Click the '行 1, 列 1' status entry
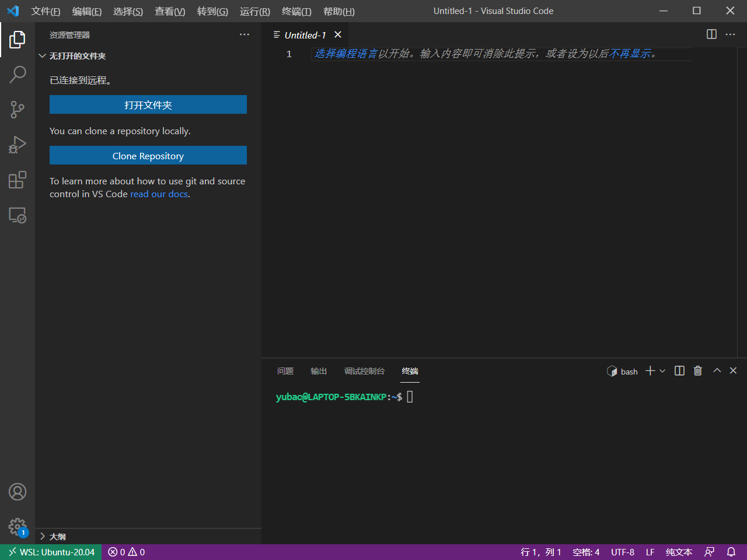 tap(540, 552)
